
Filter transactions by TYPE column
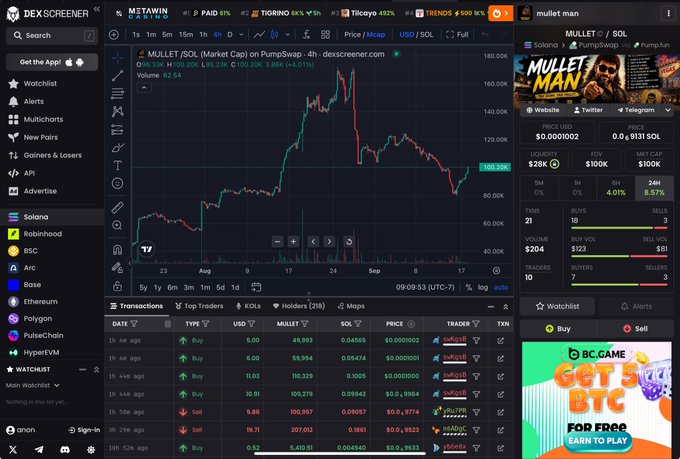[206, 324]
